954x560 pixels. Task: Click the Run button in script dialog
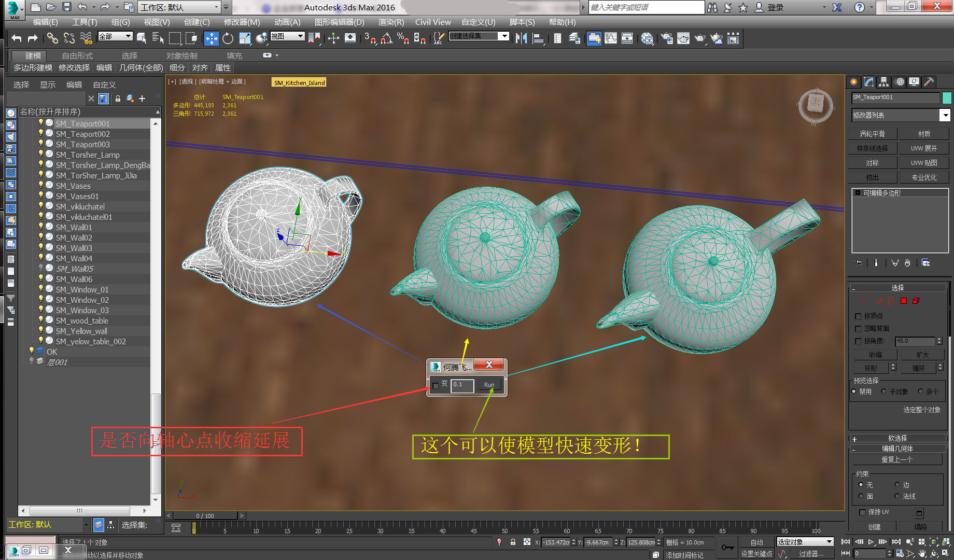tap(489, 385)
